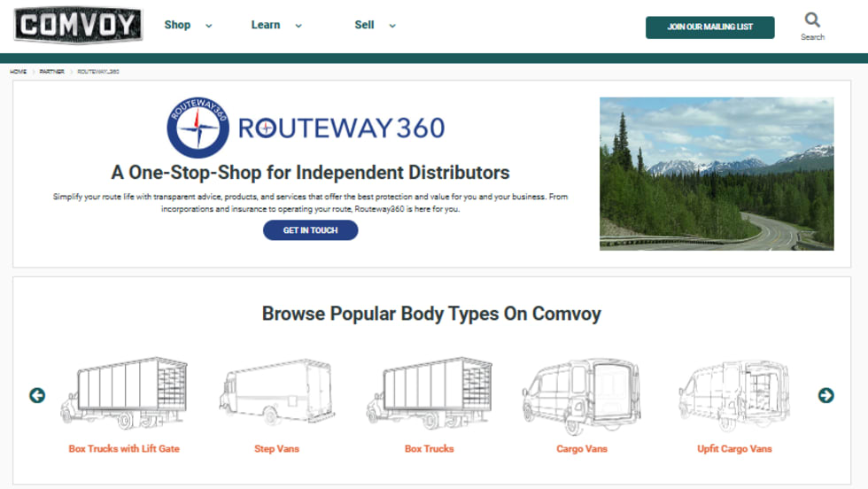Click the mountain highway photo
Image resolution: width=868 pixels, height=489 pixels.
(717, 174)
